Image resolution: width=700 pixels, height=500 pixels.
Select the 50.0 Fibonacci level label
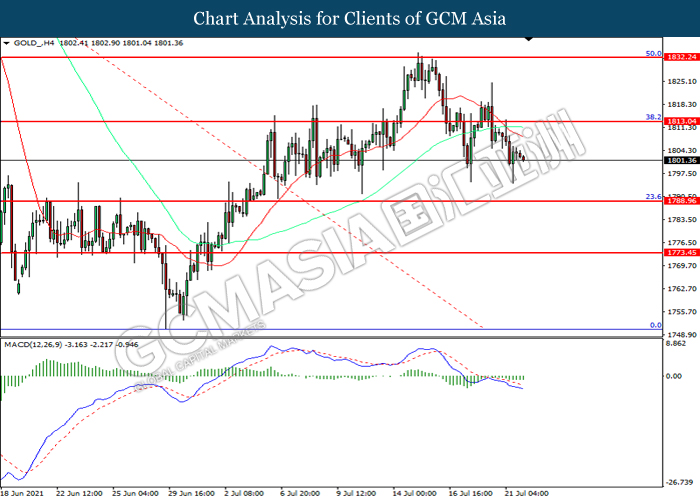click(654, 54)
